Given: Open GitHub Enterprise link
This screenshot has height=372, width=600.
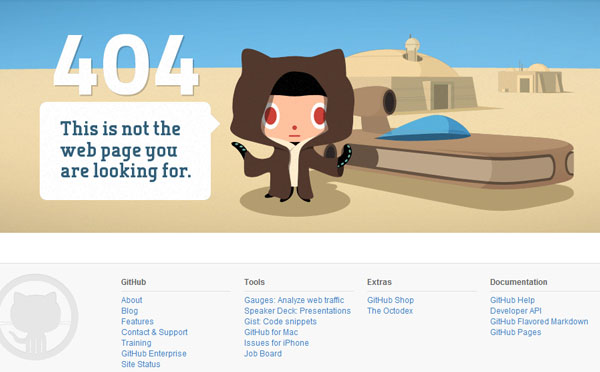Looking at the screenshot, I should (x=154, y=354).
